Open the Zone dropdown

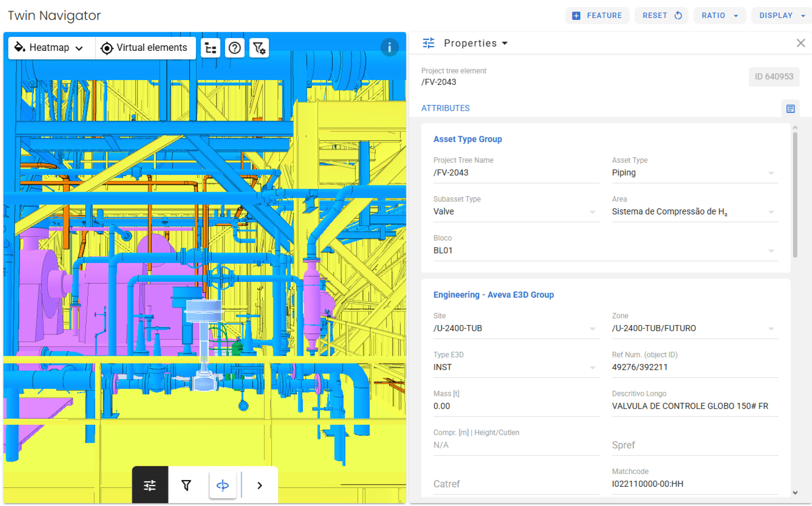(695, 328)
